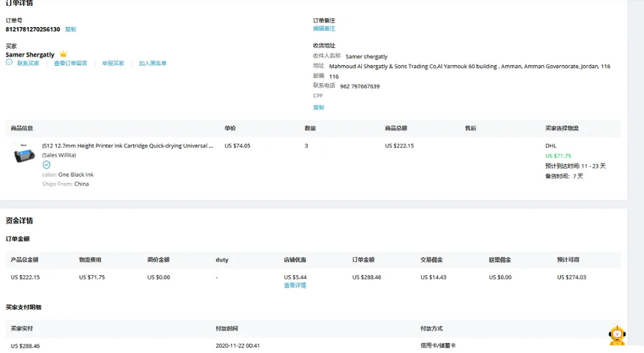Click payment time 2020-11-22 00:41
644x353 pixels.
238,346
